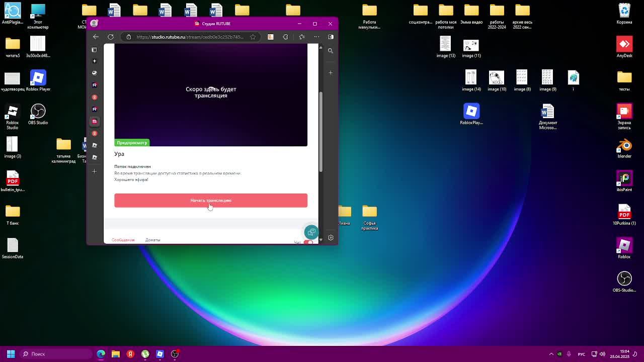Click the plus icon in right sidebar

[x=331, y=73]
